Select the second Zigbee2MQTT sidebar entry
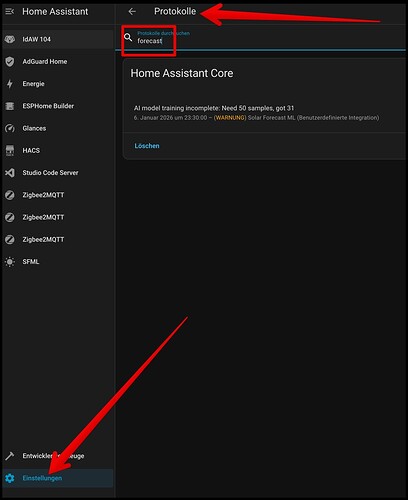 coord(58,217)
